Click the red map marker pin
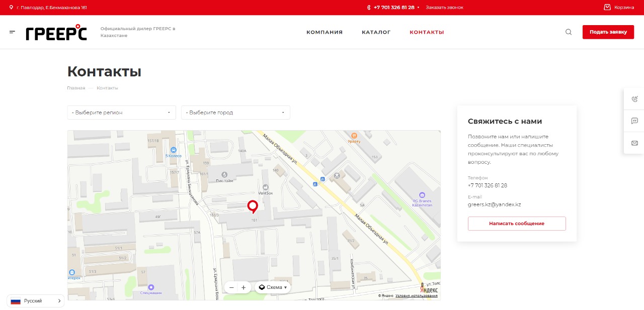The height and width of the screenshot is (310, 644). (253, 206)
